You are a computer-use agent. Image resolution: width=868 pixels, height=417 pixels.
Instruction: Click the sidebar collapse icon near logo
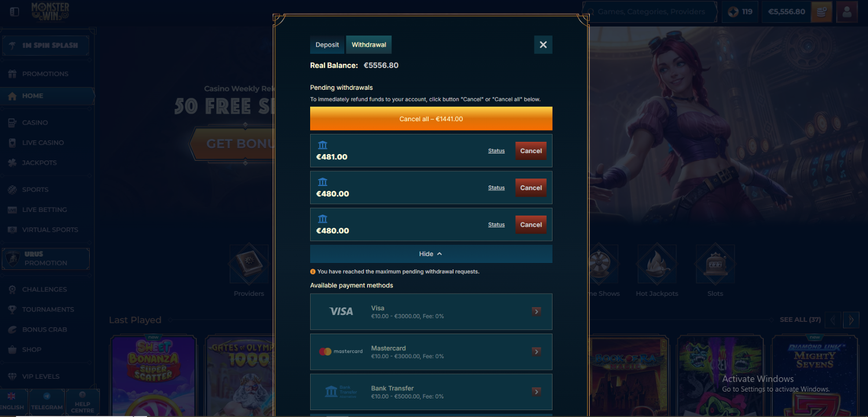coord(14,12)
